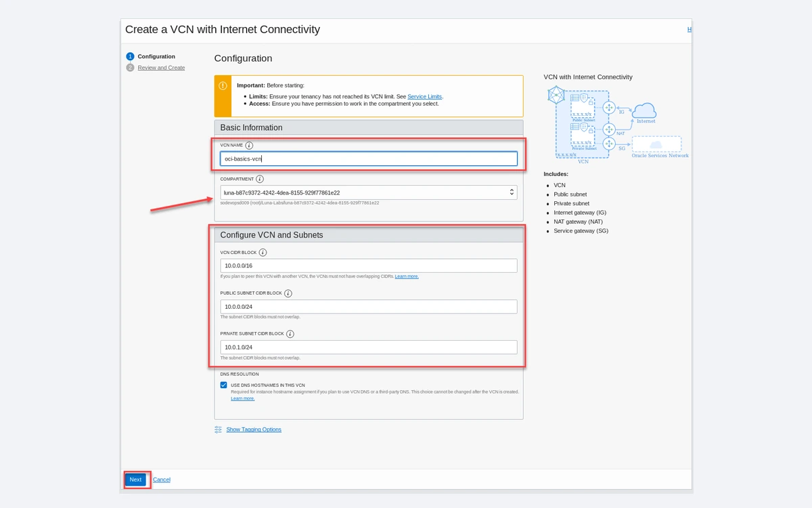This screenshot has width=812, height=508.
Task: Click the Basic Information section header
Action: coord(369,127)
